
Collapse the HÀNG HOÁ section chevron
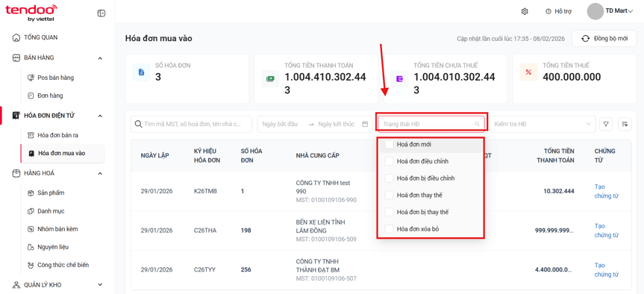click(100, 174)
